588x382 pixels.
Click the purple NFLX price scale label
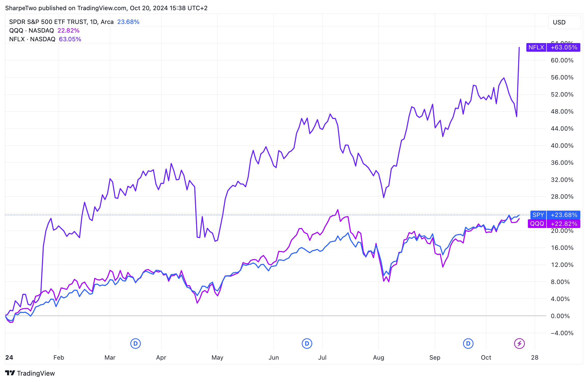(536, 47)
